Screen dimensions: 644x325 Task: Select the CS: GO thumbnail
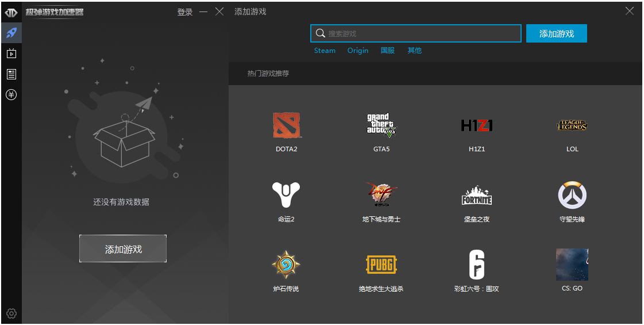(572, 265)
